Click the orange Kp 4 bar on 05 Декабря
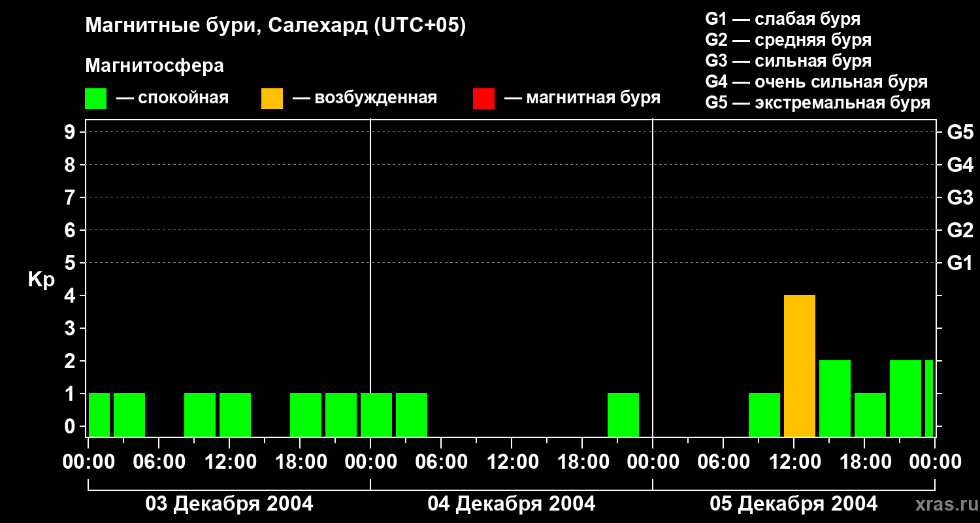 tap(800, 365)
